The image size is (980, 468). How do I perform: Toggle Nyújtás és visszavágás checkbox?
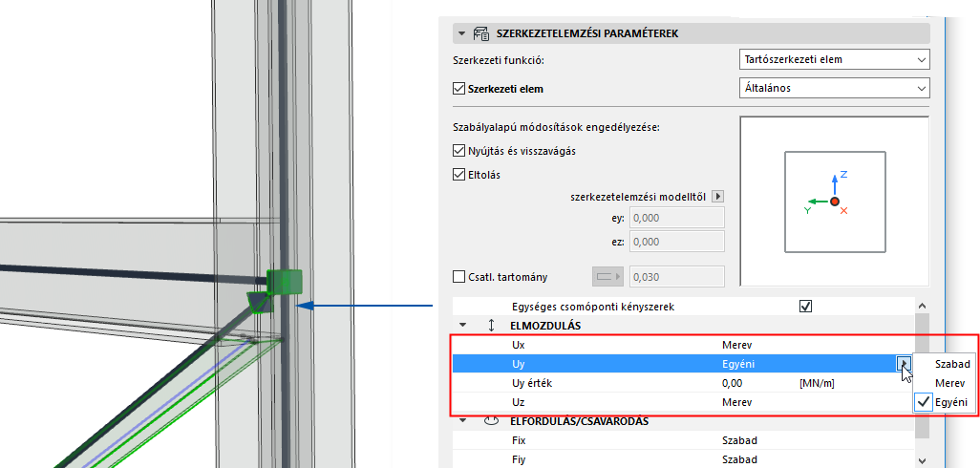point(458,151)
